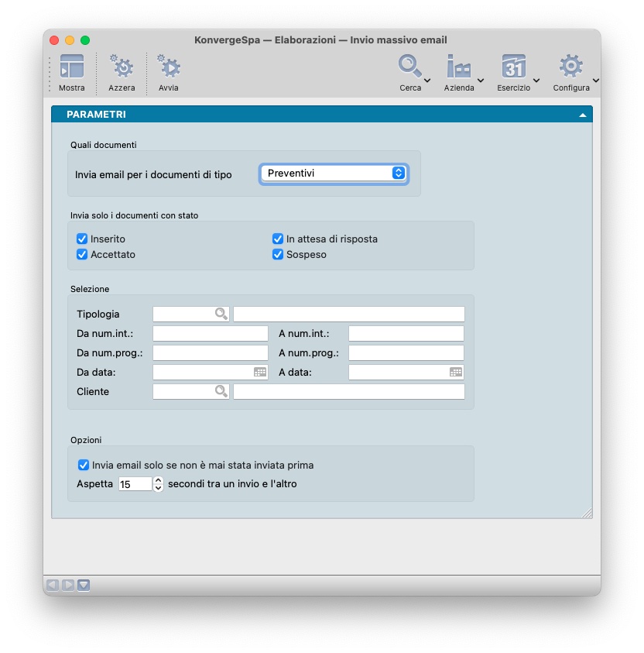Click the Azzera gear icon
Screen dimensions: 644x653
click(122, 68)
